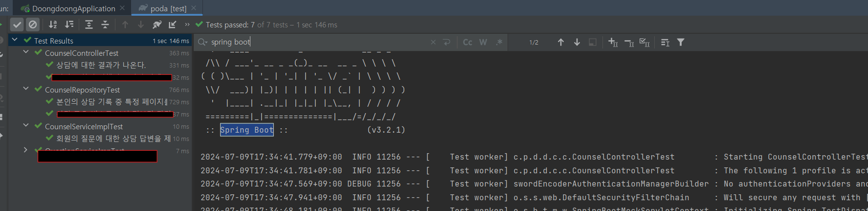The image size is (868, 211).
Task: Go to previous failed test arrow
Action: click(x=125, y=24)
